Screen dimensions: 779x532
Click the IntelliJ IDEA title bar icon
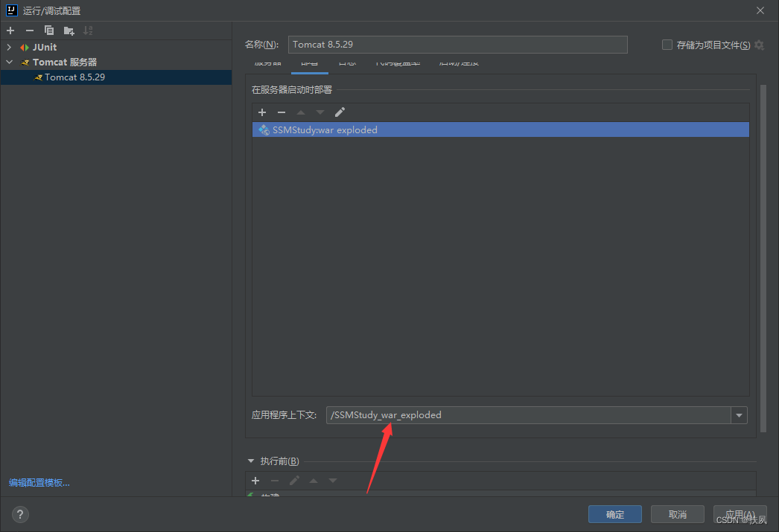(x=11, y=10)
